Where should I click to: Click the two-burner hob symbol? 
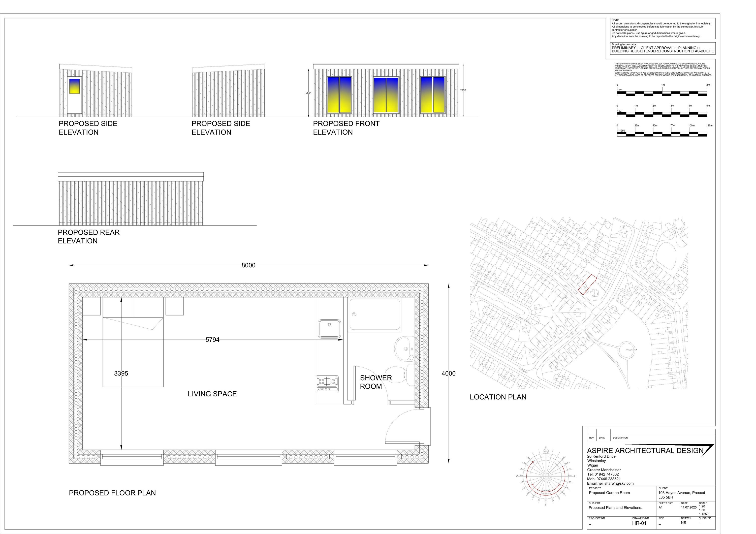tap(327, 382)
